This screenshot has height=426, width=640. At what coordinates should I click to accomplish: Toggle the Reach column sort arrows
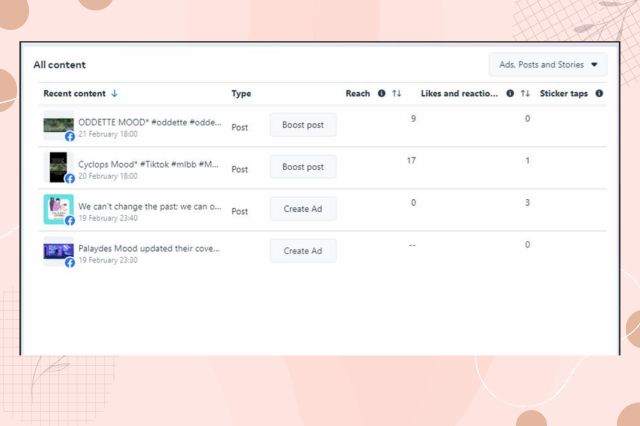click(x=397, y=93)
